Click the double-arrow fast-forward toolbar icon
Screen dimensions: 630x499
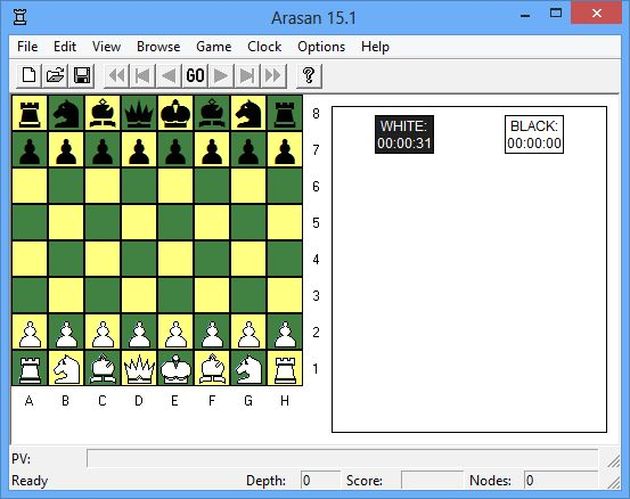[x=273, y=75]
